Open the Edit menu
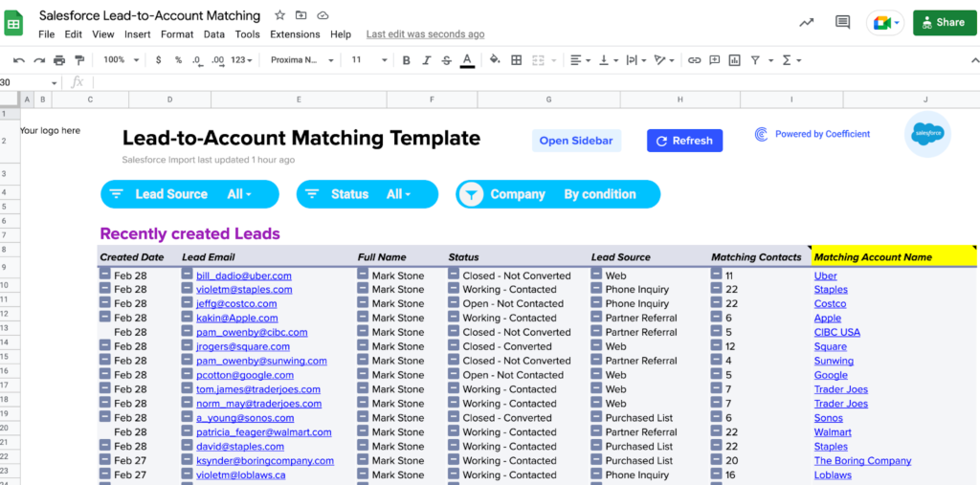The image size is (980, 485). click(73, 34)
